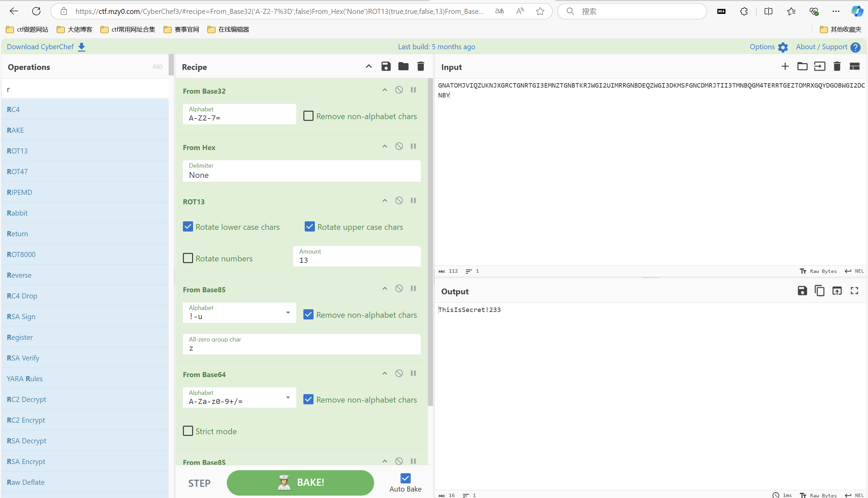The height and width of the screenshot is (498, 868).
Task: Edit the ROT13 Amount field
Action: coord(357,256)
